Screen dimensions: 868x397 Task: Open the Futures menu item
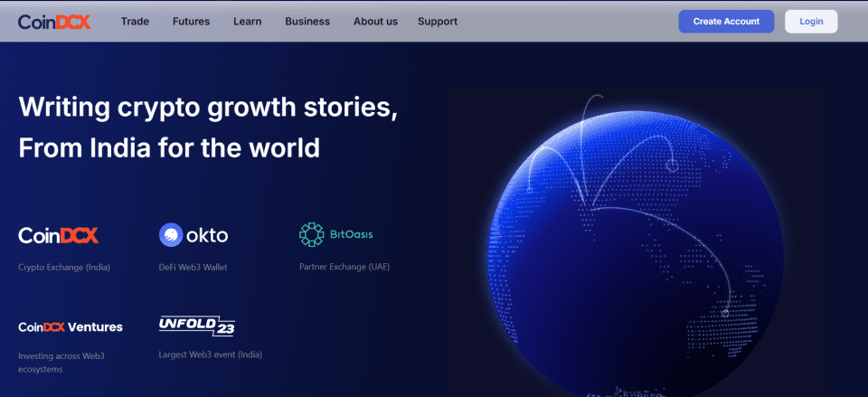point(191,22)
